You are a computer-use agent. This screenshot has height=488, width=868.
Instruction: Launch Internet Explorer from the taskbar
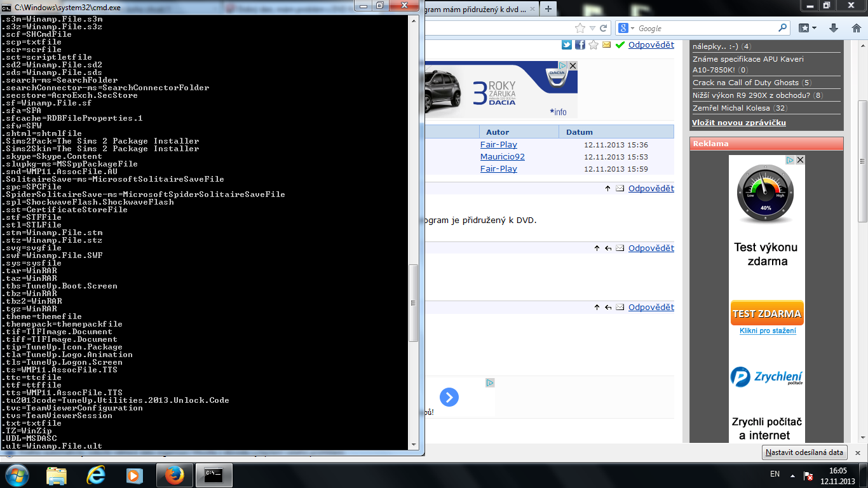coord(96,475)
